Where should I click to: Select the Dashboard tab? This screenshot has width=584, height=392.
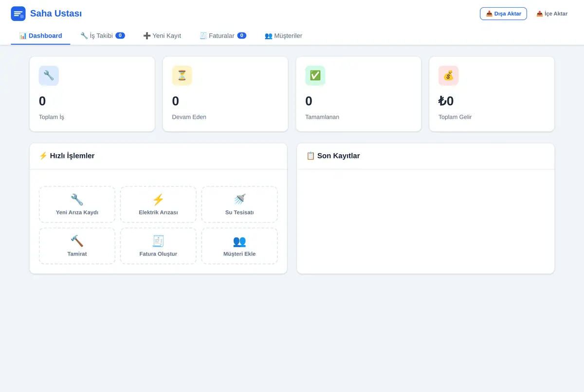pos(40,36)
